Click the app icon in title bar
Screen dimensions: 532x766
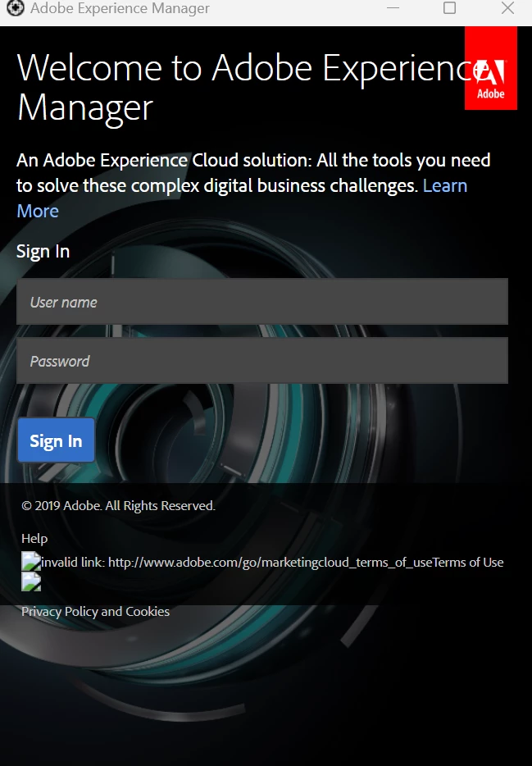point(15,8)
